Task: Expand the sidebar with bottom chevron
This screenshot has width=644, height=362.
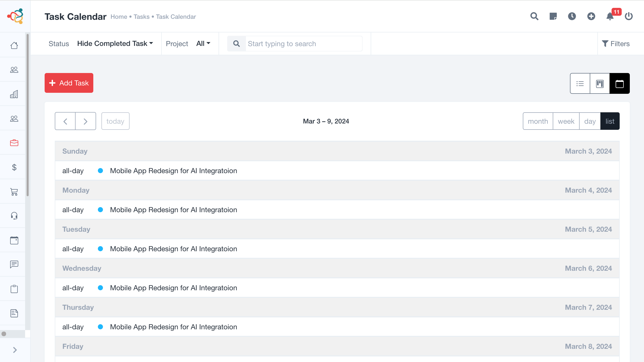Action: point(15,350)
